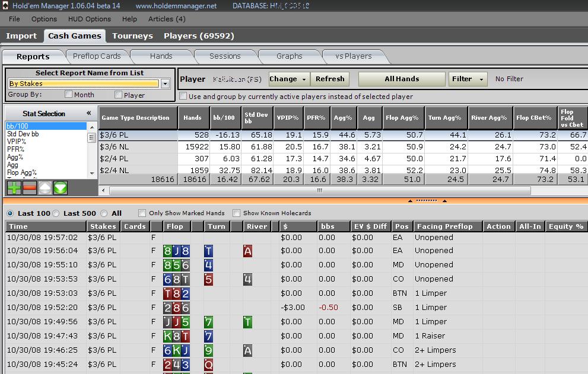The image size is (588, 374).
Task: Click the green move-stat-down arrow icon
Action: point(61,188)
